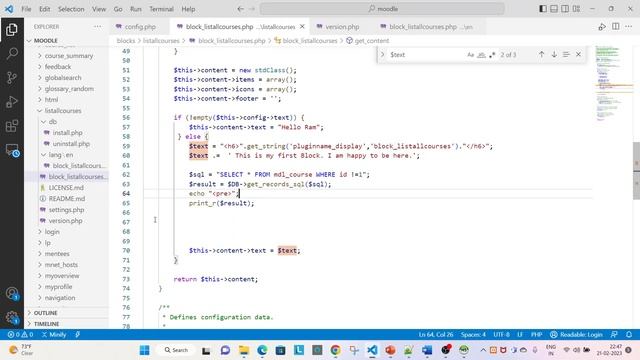Image resolution: width=640 pixels, height=360 pixels.
Task: Open Run and Debug view
Action: coord(12,102)
